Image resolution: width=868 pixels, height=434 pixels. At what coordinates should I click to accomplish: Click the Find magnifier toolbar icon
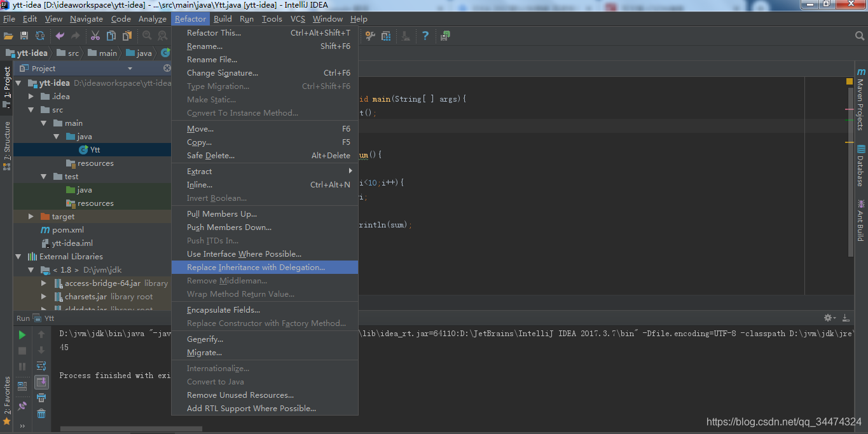point(147,36)
